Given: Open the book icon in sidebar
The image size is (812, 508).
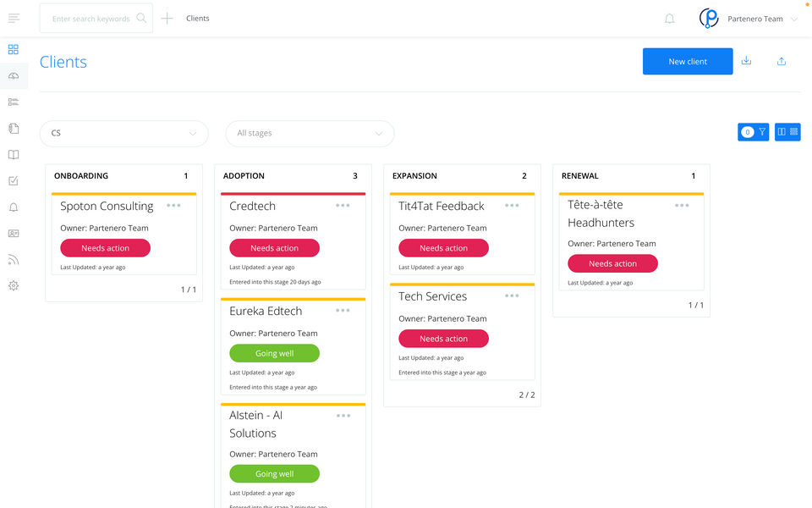Looking at the screenshot, I should tap(14, 155).
